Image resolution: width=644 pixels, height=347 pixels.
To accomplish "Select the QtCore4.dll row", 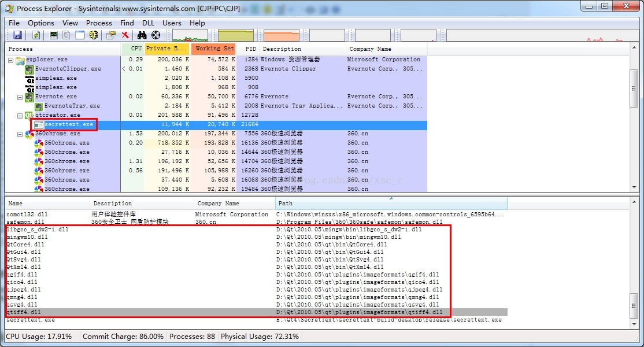I will (257, 244).
